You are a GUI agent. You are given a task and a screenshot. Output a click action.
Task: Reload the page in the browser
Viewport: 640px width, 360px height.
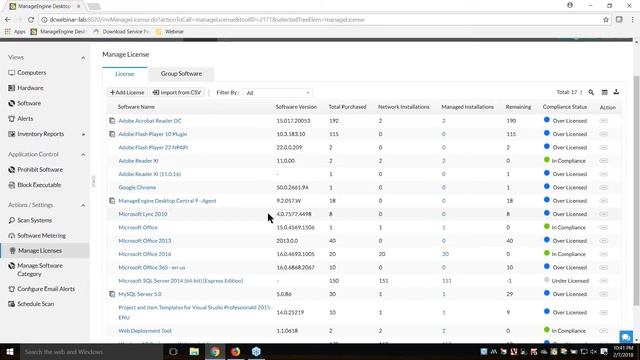(x=31, y=20)
